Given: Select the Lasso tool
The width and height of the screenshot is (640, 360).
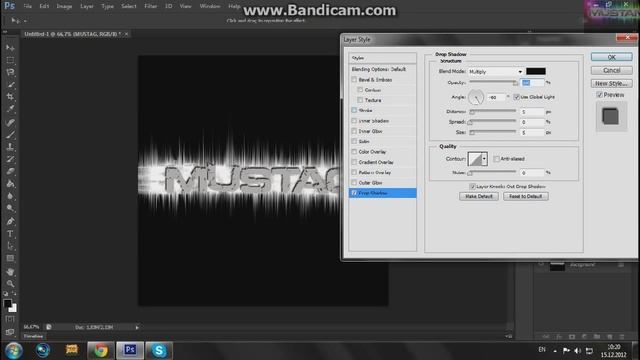Looking at the screenshot, I should coord(10,72).
